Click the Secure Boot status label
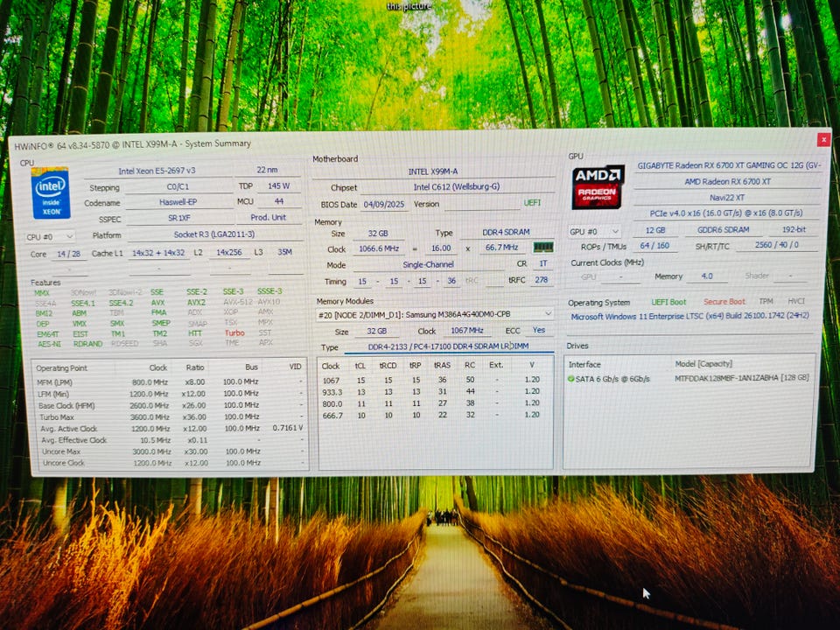 (x=724, y=302)
